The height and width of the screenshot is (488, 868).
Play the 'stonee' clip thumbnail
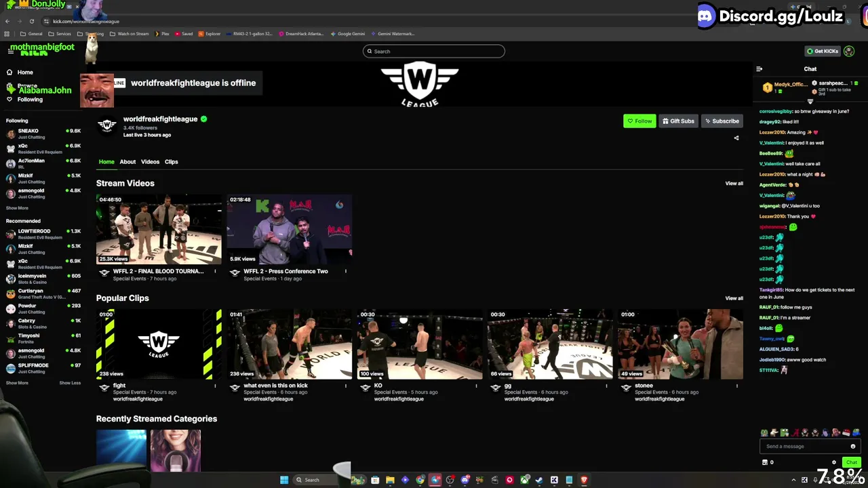tap(680, 344)
